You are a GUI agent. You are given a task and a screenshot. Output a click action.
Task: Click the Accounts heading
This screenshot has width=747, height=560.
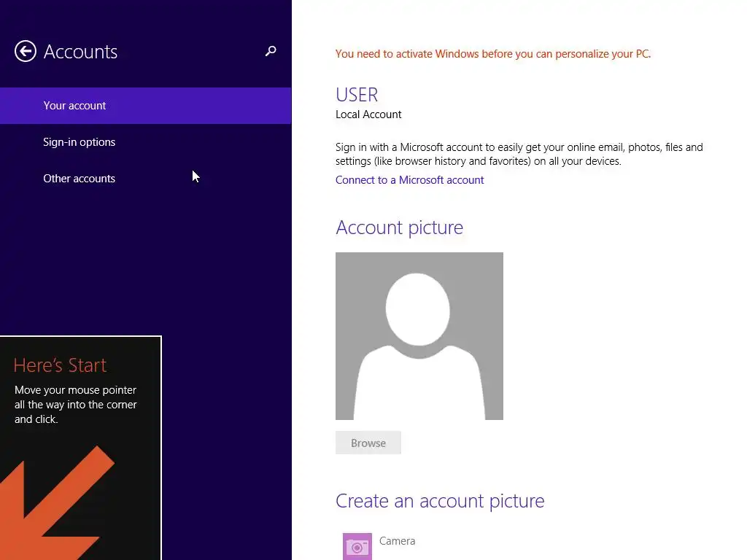pos(80,52)
